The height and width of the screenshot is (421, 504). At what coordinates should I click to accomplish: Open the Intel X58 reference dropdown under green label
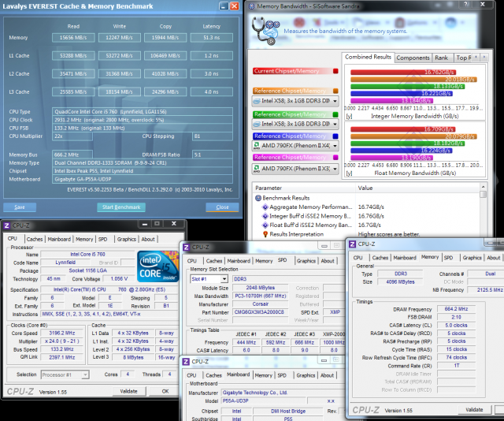295,124
